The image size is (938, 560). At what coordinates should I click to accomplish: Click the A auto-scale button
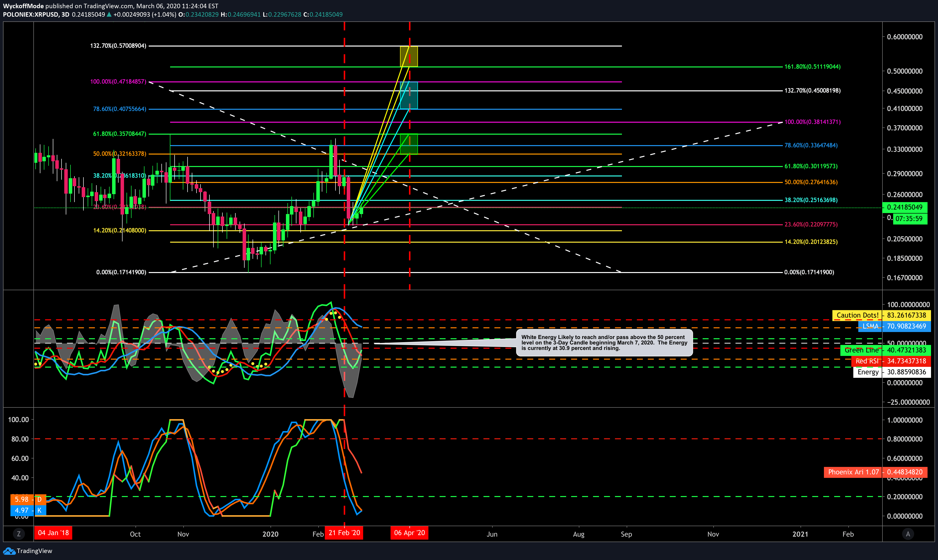click(x=908, y=534)
